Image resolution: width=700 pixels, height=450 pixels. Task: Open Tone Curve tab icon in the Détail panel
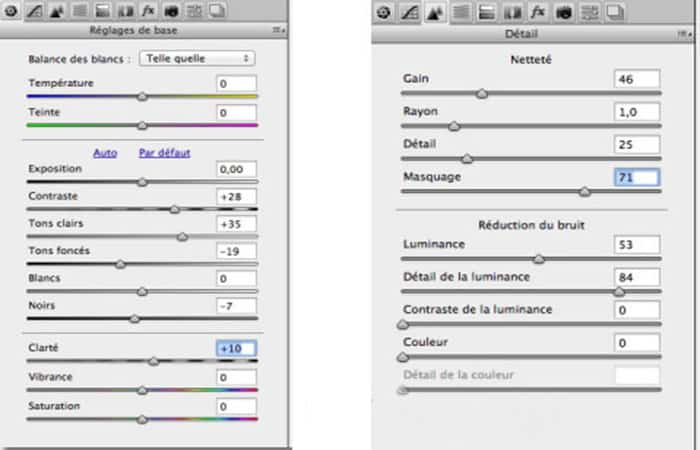409,12
